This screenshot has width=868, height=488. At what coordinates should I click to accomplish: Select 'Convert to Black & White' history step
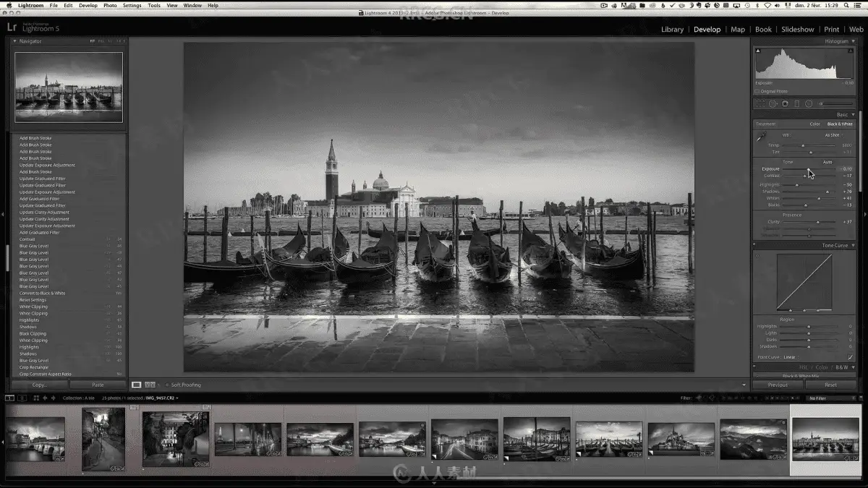pyautogui.click(x=42, y=293)
